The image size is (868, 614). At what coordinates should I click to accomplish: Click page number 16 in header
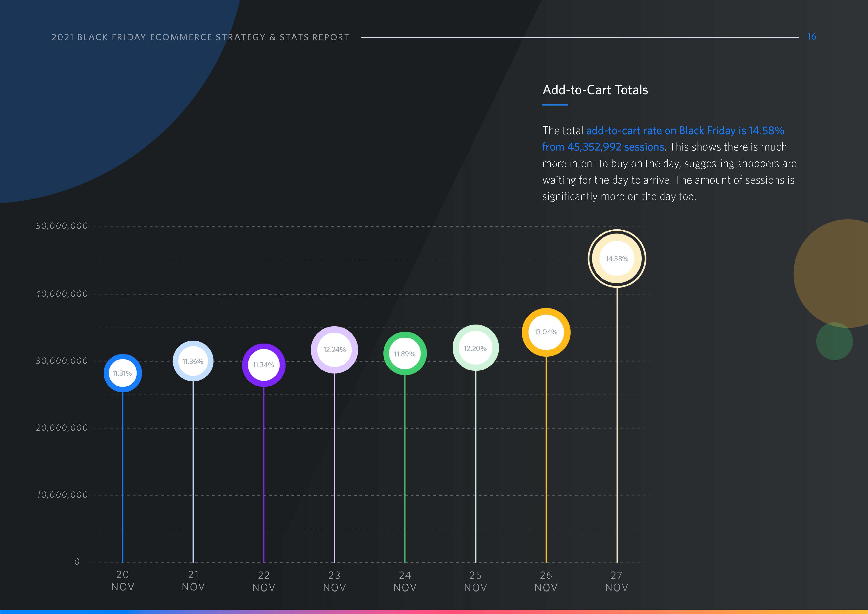point(811,37)
